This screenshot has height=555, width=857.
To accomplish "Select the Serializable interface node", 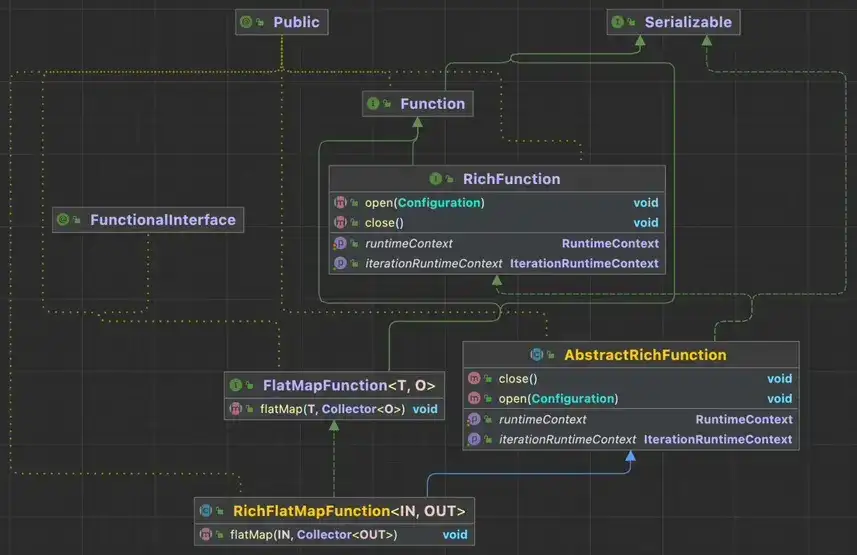I will pos(673,22).
